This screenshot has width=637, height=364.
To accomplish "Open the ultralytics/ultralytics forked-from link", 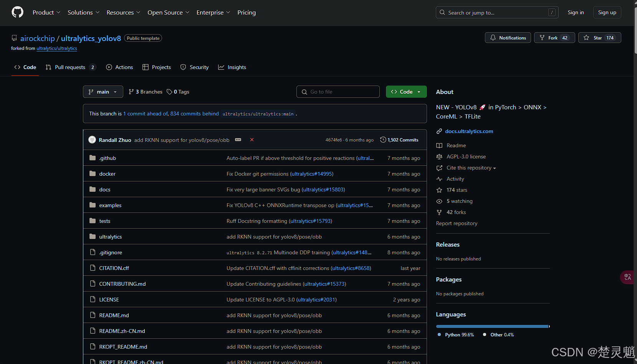I will point(57,48).
